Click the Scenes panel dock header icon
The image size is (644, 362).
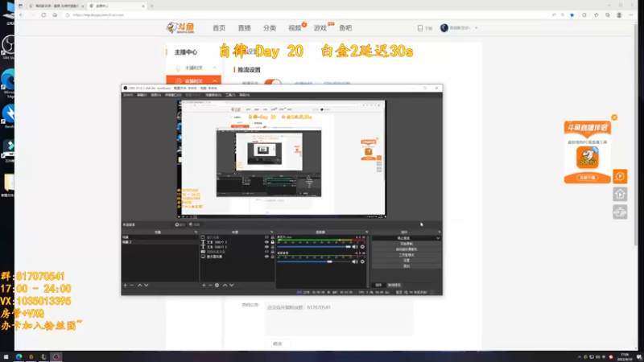pyautogui.click(x=196, y=232)
